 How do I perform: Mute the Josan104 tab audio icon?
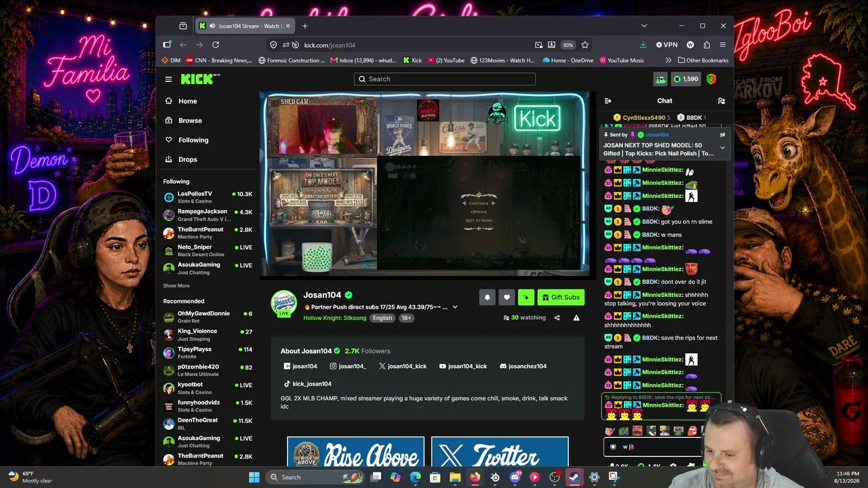pyautogui.click(x=212, y=26)
